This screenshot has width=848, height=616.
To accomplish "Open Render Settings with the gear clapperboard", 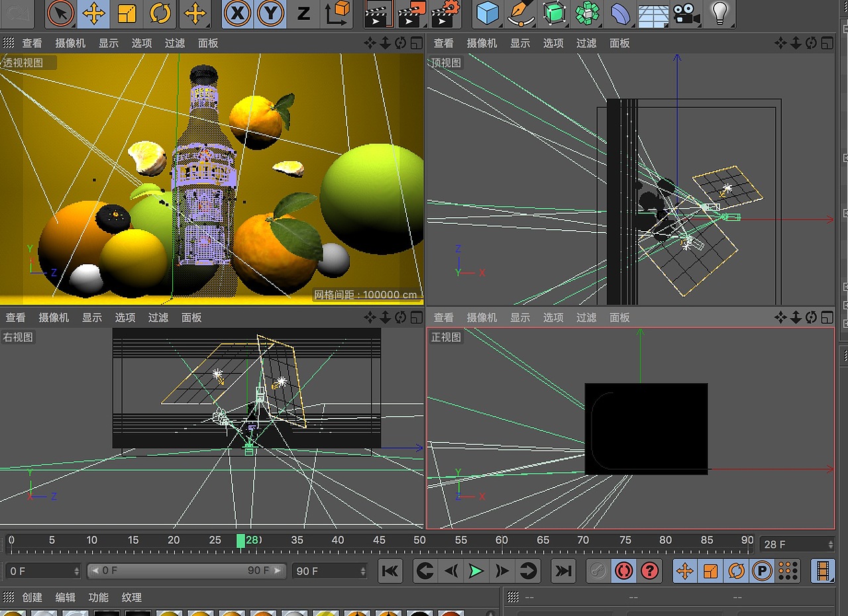I will [x=445, y=13].
